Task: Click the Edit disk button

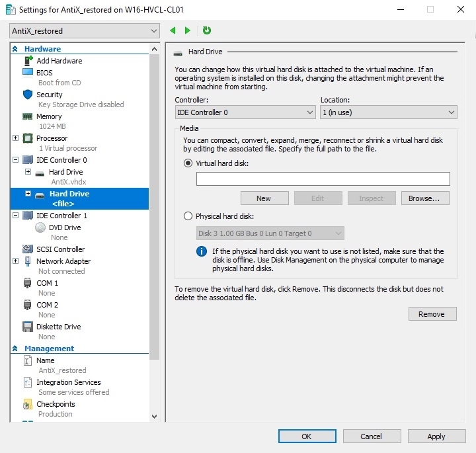Action: click(318, 198)
